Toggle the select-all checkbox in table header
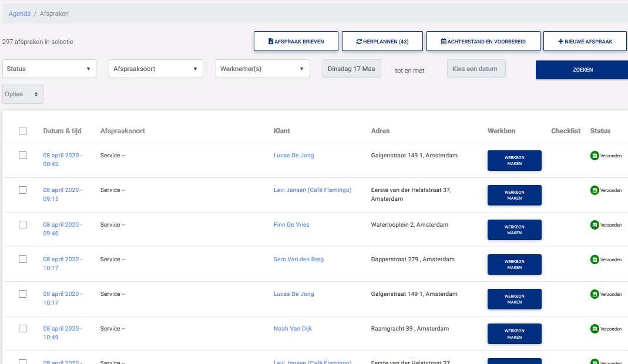Image resolution: width=628 pixels, height=364 pixels. pyautogui.click(x=22, y=131)
